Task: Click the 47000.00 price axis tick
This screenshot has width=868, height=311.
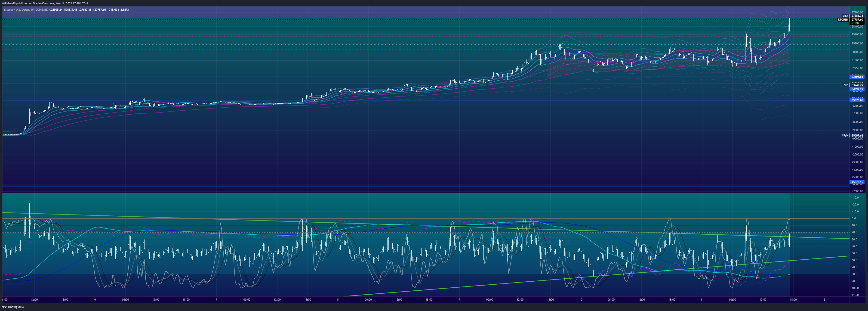Action: 857,191
